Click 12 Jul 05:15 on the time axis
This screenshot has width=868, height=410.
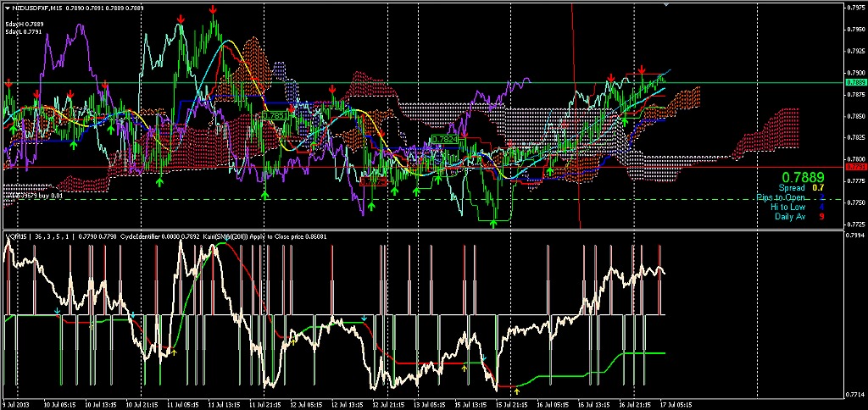pyautogui.click(x=307, y=405)
